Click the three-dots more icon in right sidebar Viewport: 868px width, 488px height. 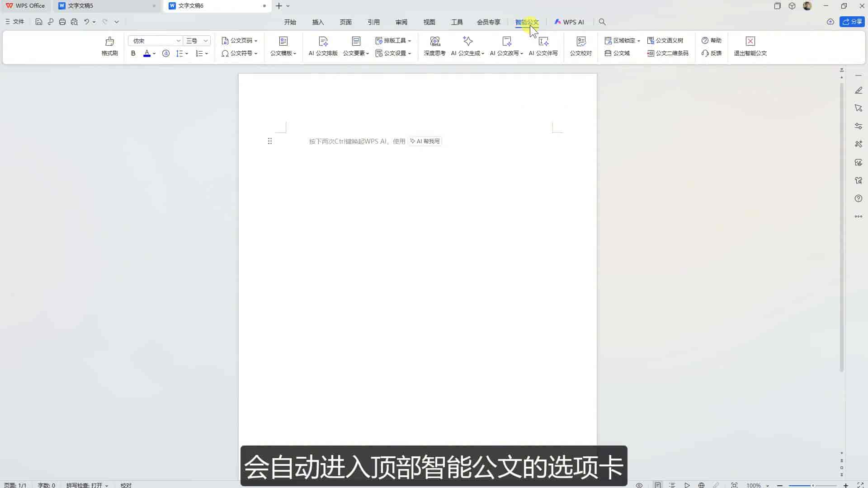pos(859,216)
